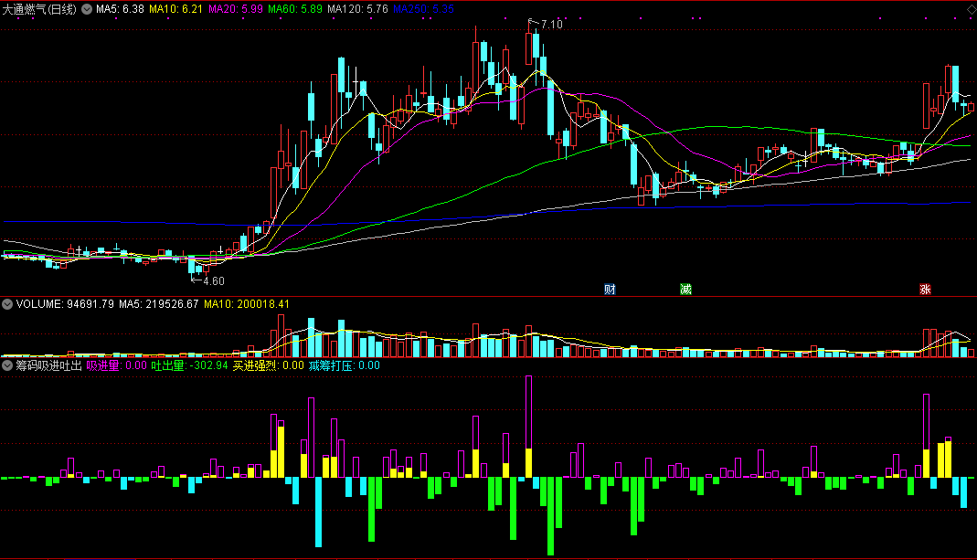Click the 减 event marker icon
This screenshot has height=560, width=977.
point(685,289)
